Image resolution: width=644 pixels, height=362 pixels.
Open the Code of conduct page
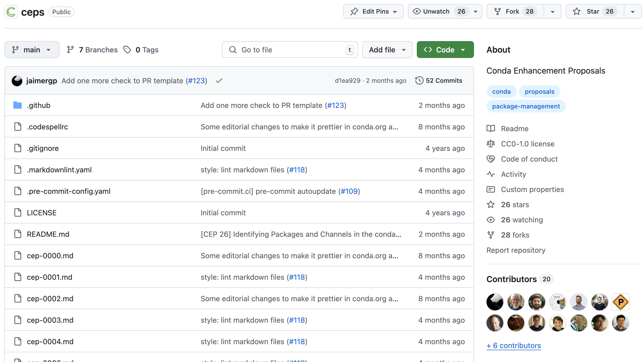coord(529,159)
